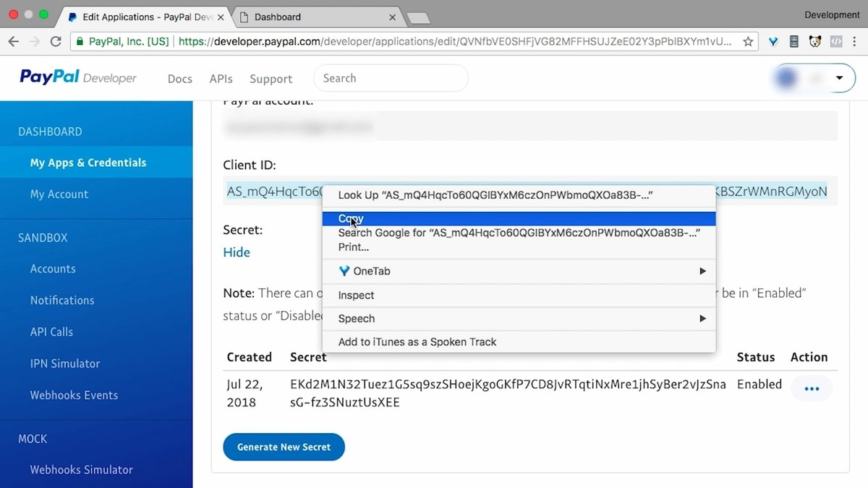Choose Search Google for the selected text
The image size is (868, 488).
tap(519, 233)
